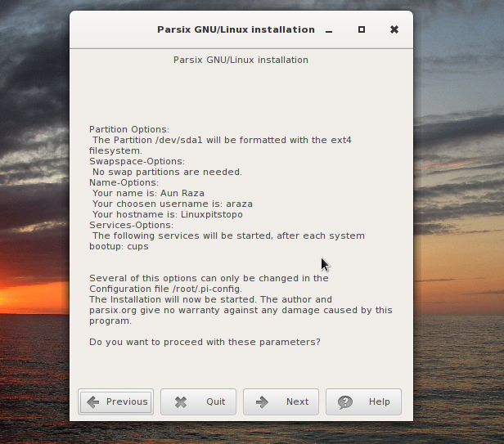Select the 'Services-Options:' heading

[131, 225]
